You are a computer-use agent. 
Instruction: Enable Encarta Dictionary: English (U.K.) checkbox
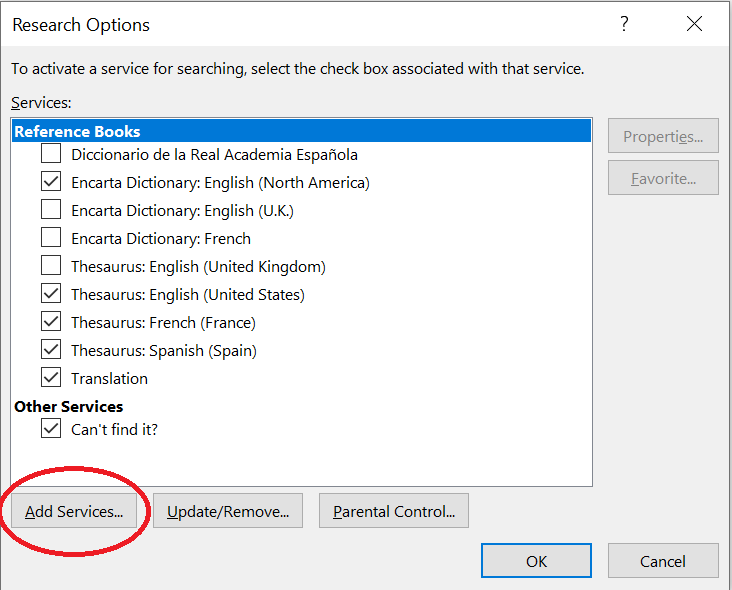[51, 209]
